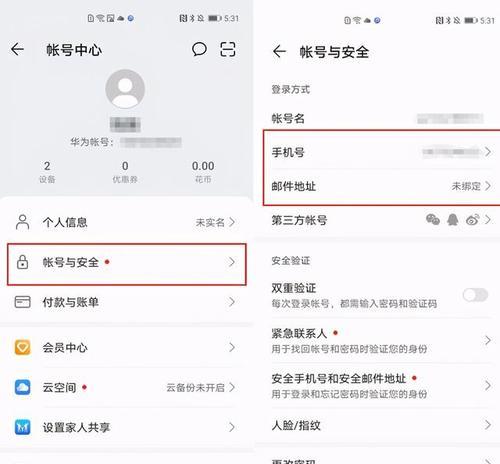The width and height of the screenshot is (500, 464).
Task: Tap 未绑定 status in 邮件地址 row
Action: pos(466,186)
